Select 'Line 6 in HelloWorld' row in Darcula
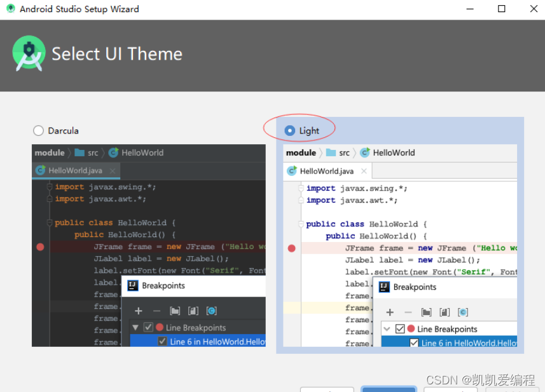The image size is (545, 392). 198,341
